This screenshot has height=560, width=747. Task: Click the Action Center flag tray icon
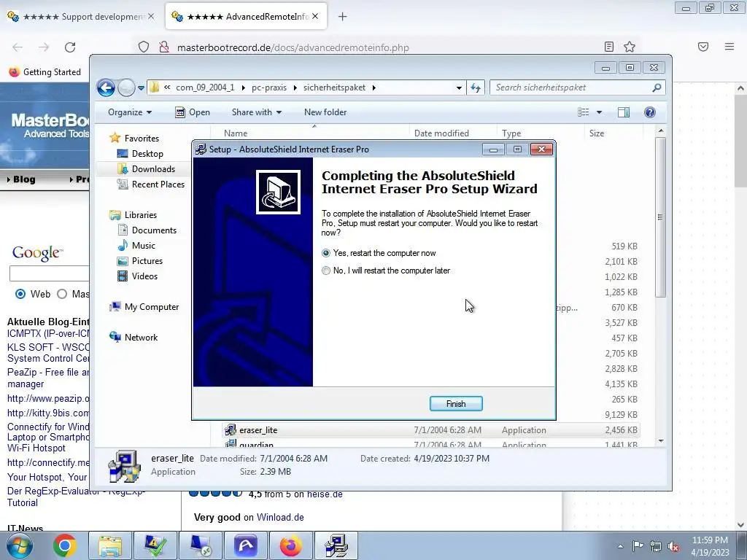coord(638,545)
